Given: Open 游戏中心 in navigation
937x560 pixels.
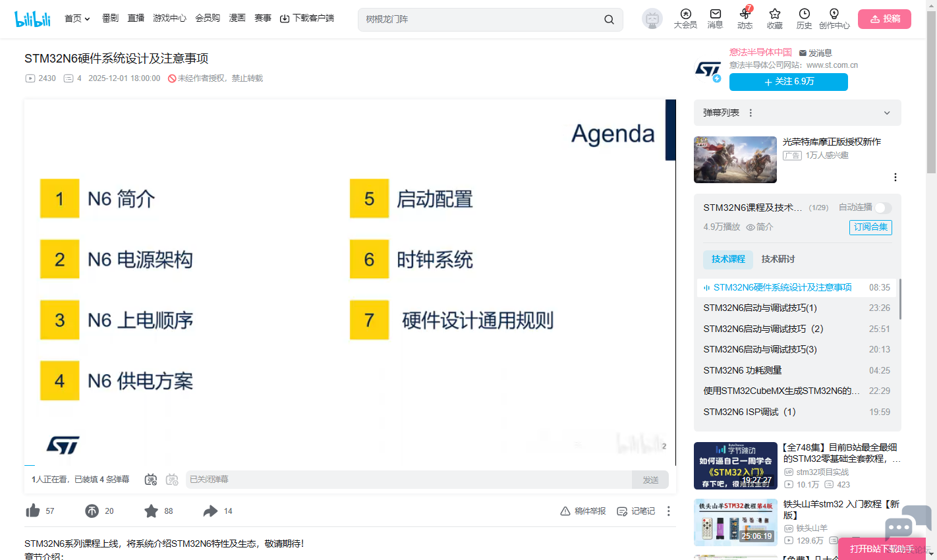Looking at the screenshot, I should pyautogui.click(x=169, y=18).
